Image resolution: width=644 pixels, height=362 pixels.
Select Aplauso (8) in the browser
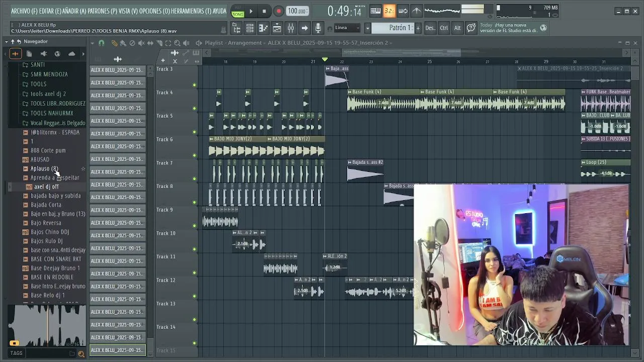coord(44,169)
